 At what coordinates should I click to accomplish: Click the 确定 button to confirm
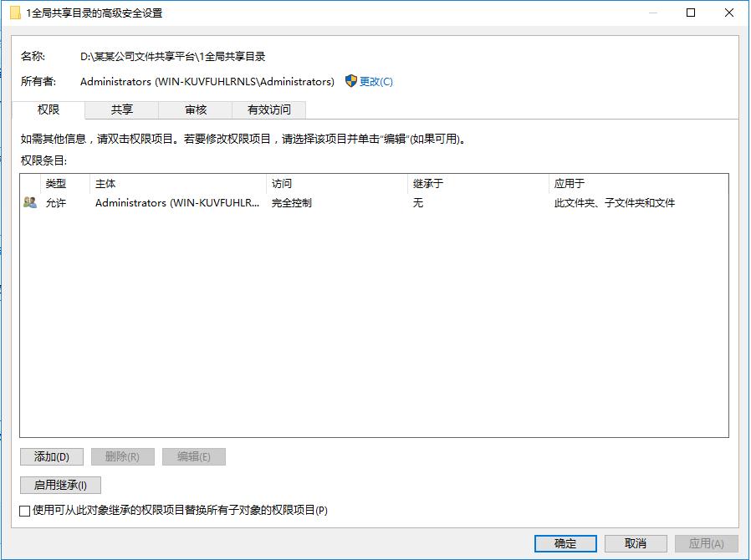[565, 543]
